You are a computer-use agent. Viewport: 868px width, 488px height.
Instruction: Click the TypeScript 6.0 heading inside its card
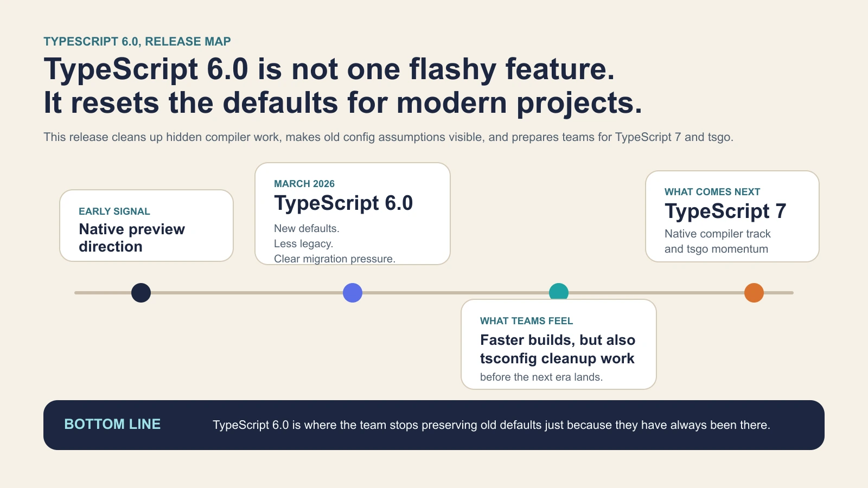(x=344, y=203)
